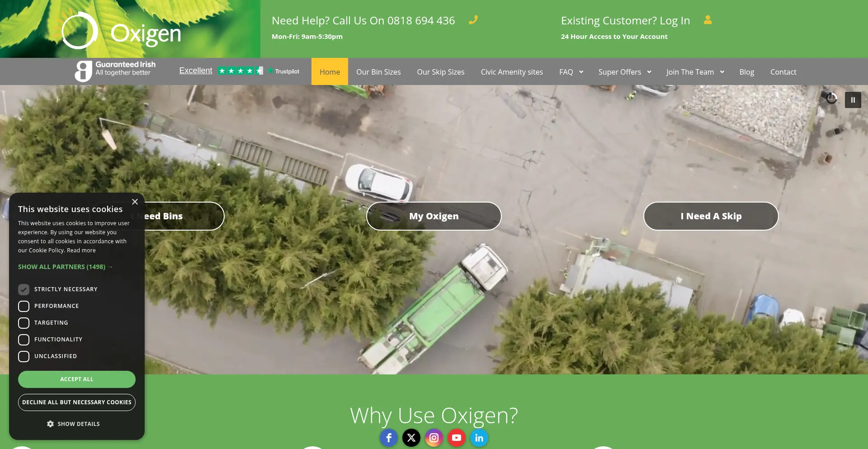Viewport: 868px width, 449px height.
Task: Click the Instagram social icon
Action: pos(434,438)
